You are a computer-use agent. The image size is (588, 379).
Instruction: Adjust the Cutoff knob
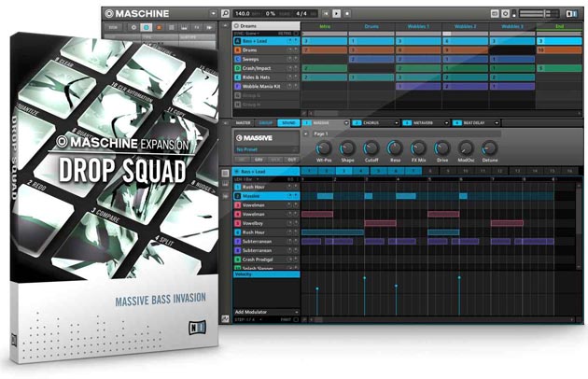(371, 148)
